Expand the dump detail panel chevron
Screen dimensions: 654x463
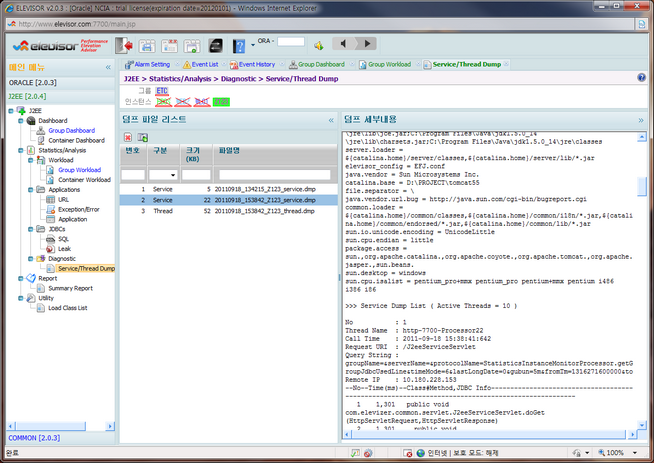(641, 120)
